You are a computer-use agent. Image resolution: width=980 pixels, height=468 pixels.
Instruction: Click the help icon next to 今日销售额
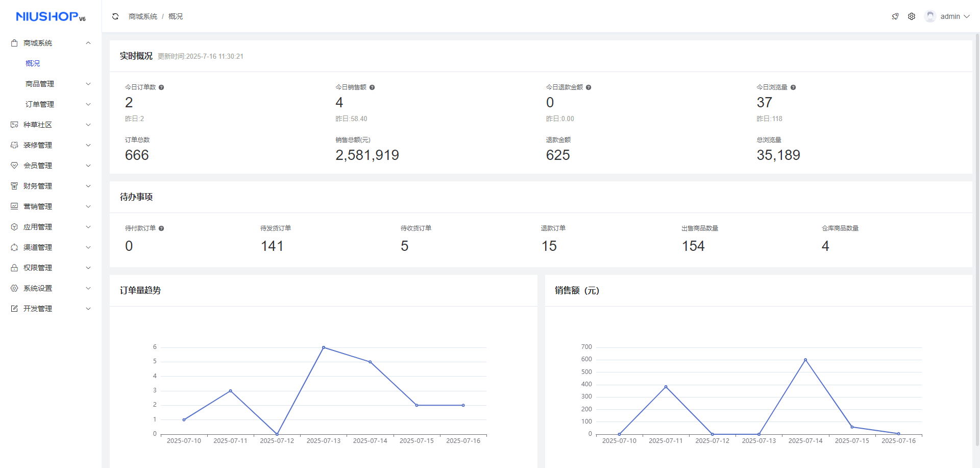pos(372,87)
